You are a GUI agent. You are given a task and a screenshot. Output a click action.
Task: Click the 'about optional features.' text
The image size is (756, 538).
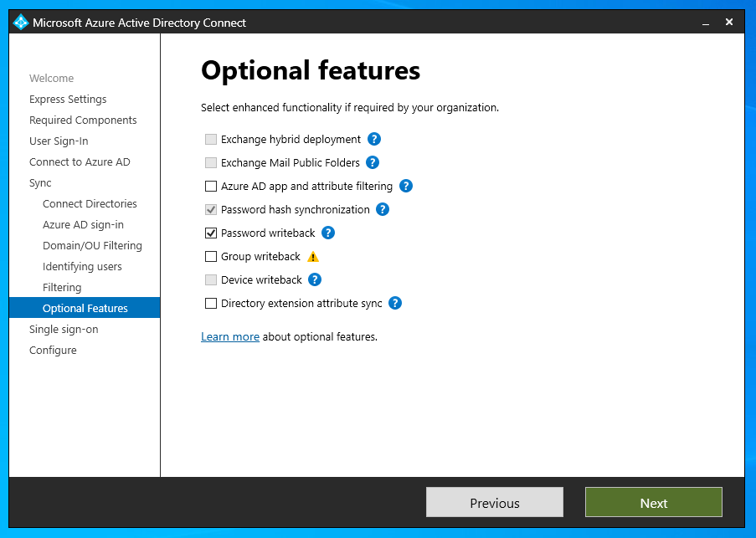[x=320, y=336]
